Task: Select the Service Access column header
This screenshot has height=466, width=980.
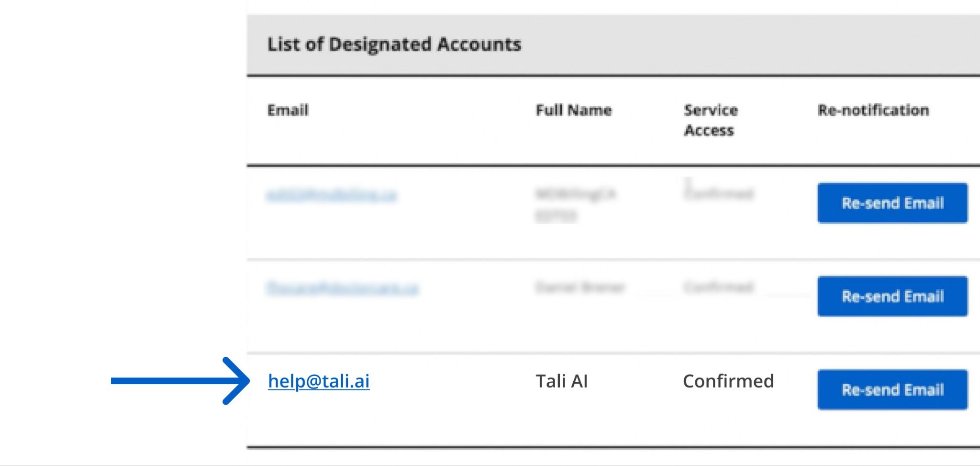Action: (x=711, y=120)
